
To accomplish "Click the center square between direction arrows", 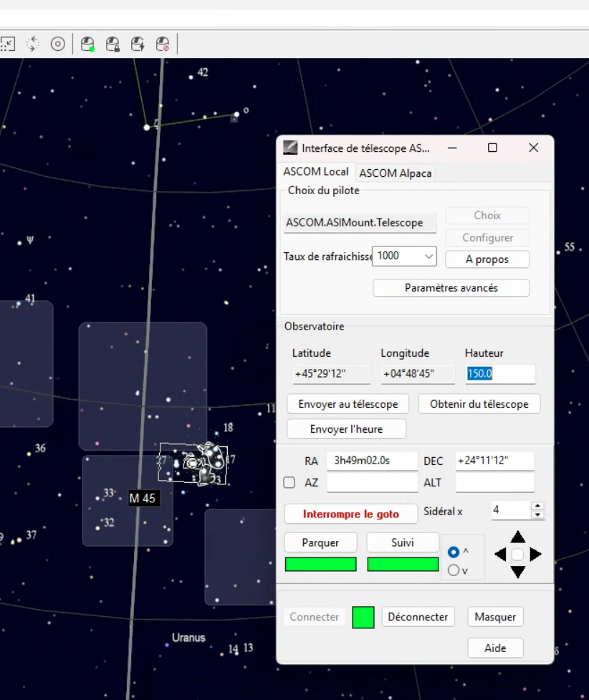I will (x=517, y=555).
